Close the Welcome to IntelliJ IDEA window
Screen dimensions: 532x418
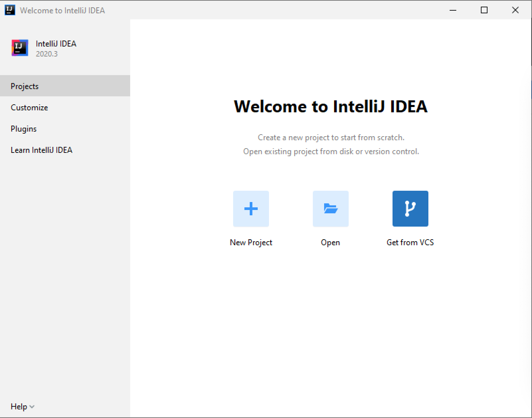(x=515, y=10)
